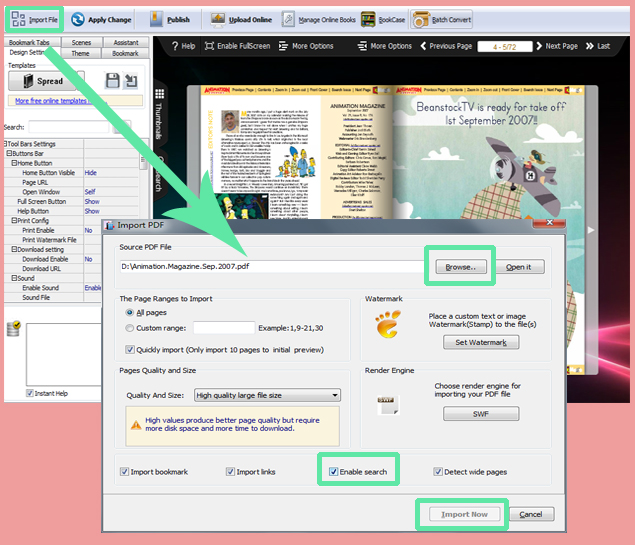Image resolution: width=635 pixels, height=545 pixels.
Task: Toggle the Enable search checkbox
Action: point(333,472)
